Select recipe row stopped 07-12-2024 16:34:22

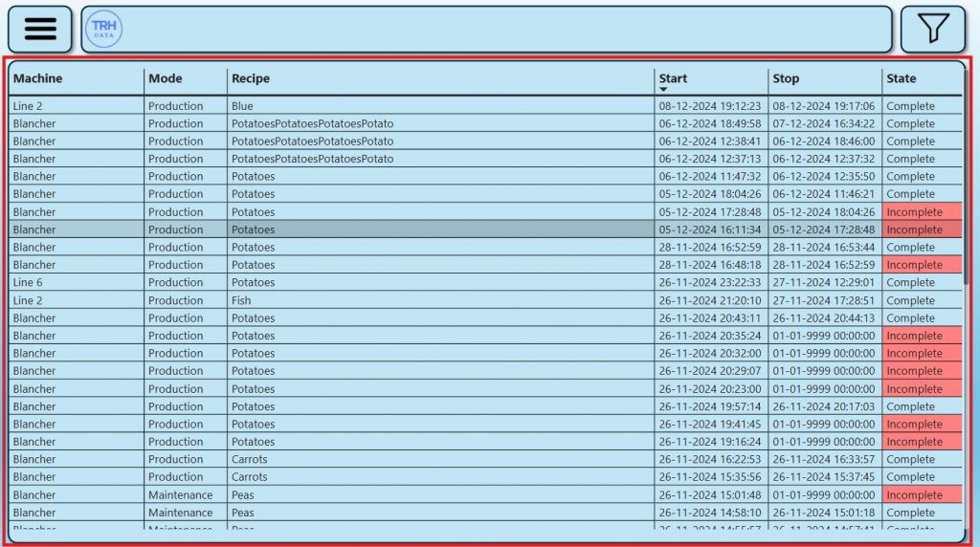[383, 124]
